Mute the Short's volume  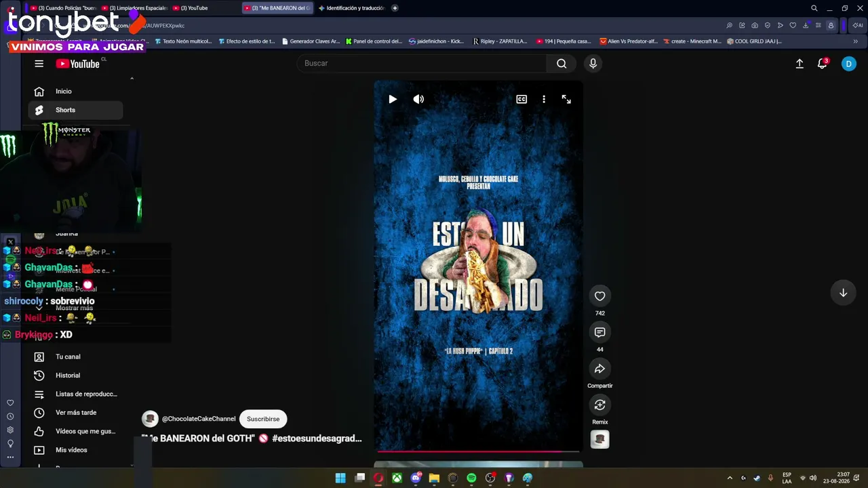click(x=418, y=100)
